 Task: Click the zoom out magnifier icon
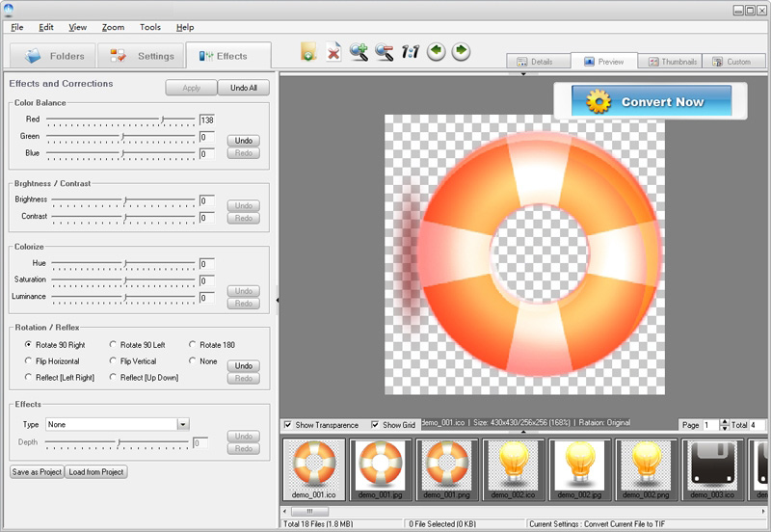pos(384,52)
